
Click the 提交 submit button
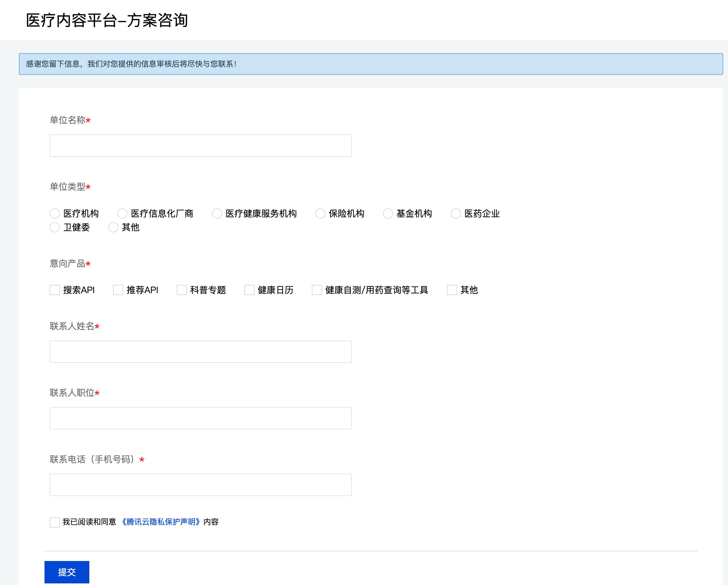click(67, 572)
